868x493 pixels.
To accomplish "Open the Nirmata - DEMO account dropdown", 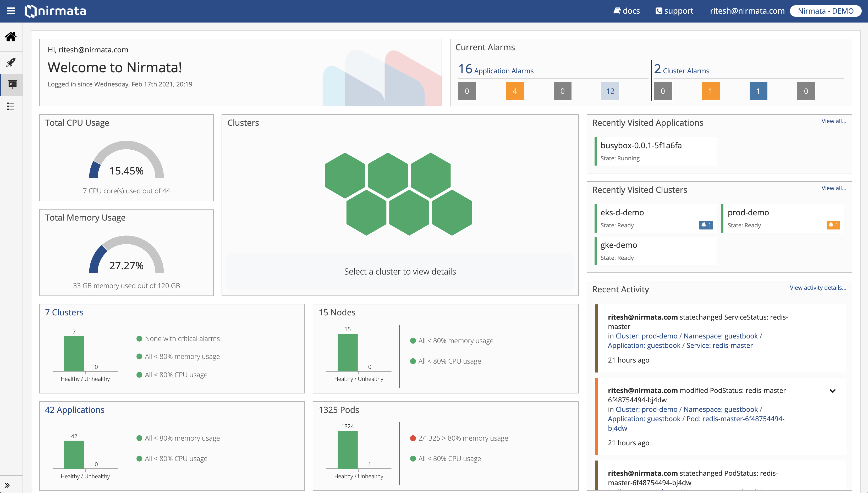I will point(825,11).
